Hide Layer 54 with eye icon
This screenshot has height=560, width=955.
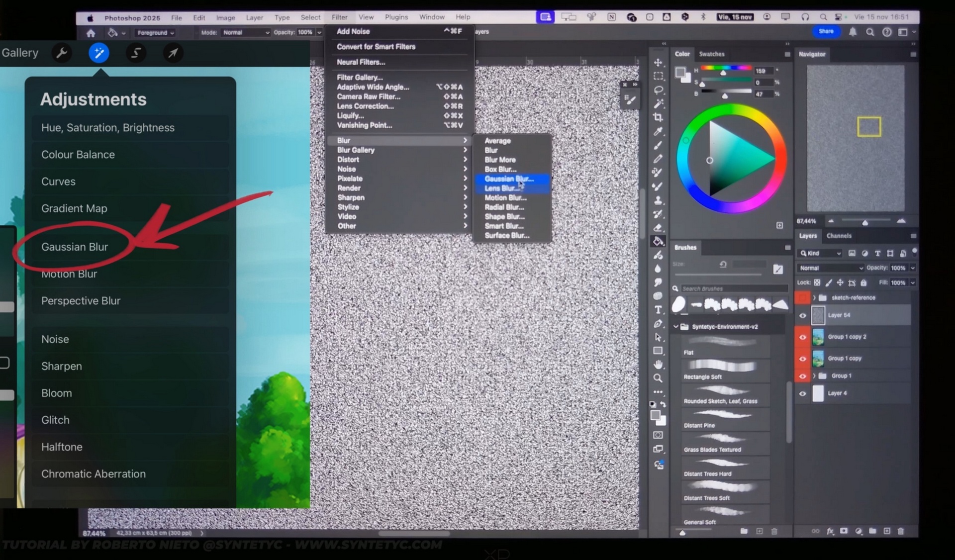click(x=802, y=315)
